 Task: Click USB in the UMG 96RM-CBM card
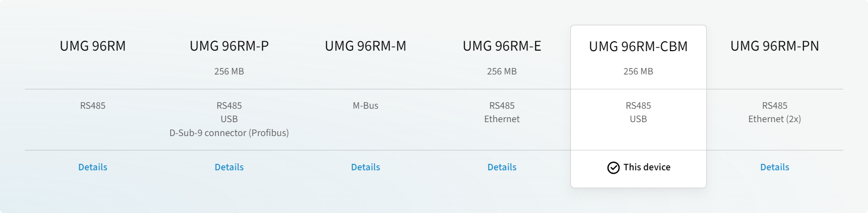[x=638, y=119]
